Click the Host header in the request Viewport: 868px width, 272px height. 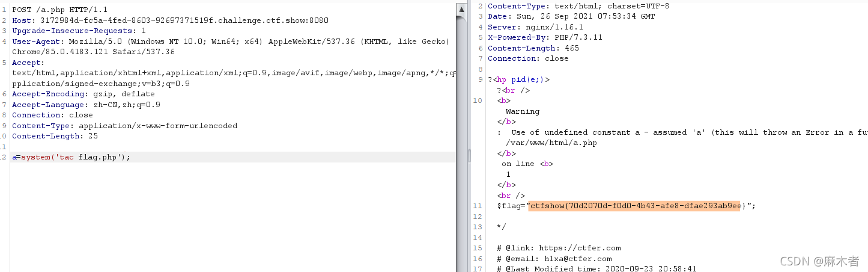click(170, 20)
